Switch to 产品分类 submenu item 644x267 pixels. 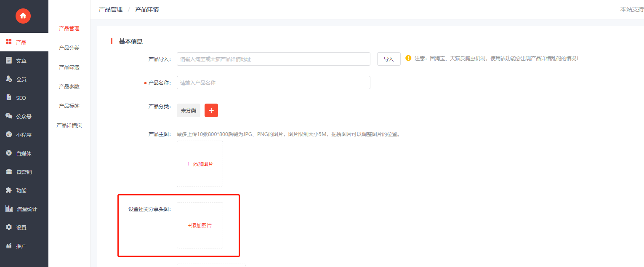coord(69,48)
